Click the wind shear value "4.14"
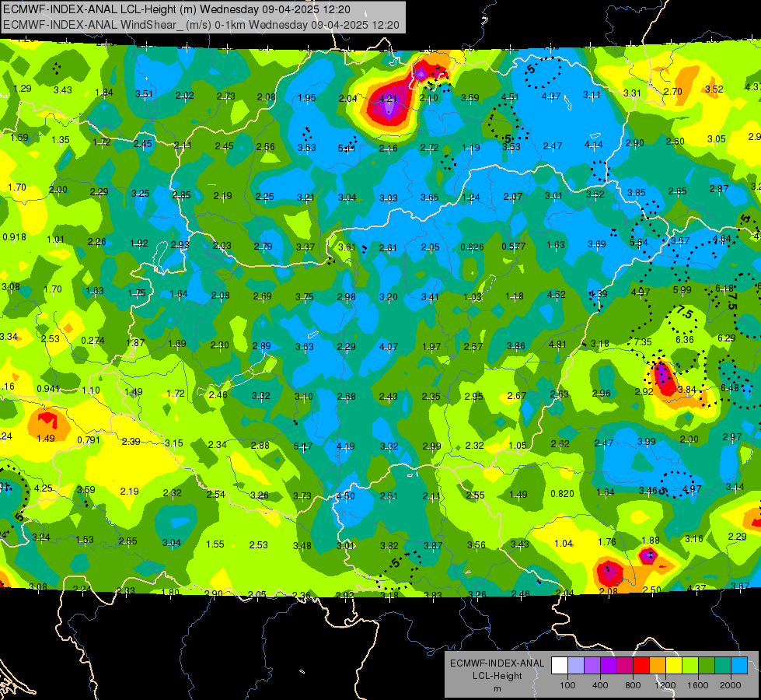This screenshot has width=761, height=700. point(594,144)
